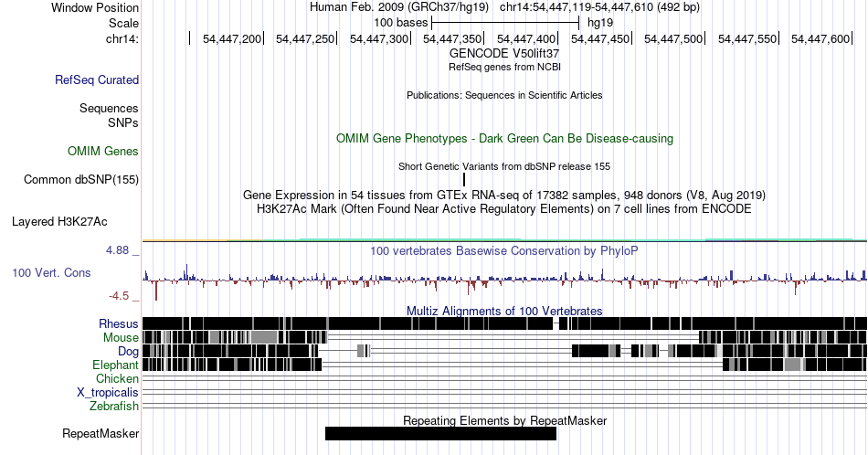Click the -4.5 PhyloP lower scale value
This screenshot has width=868, height=455.
coord(119,296)
